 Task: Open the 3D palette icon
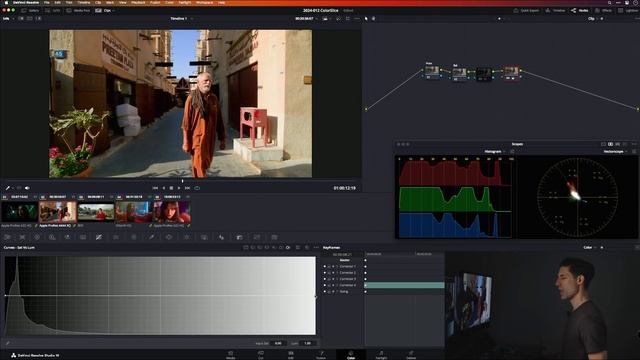click(274, 237)
